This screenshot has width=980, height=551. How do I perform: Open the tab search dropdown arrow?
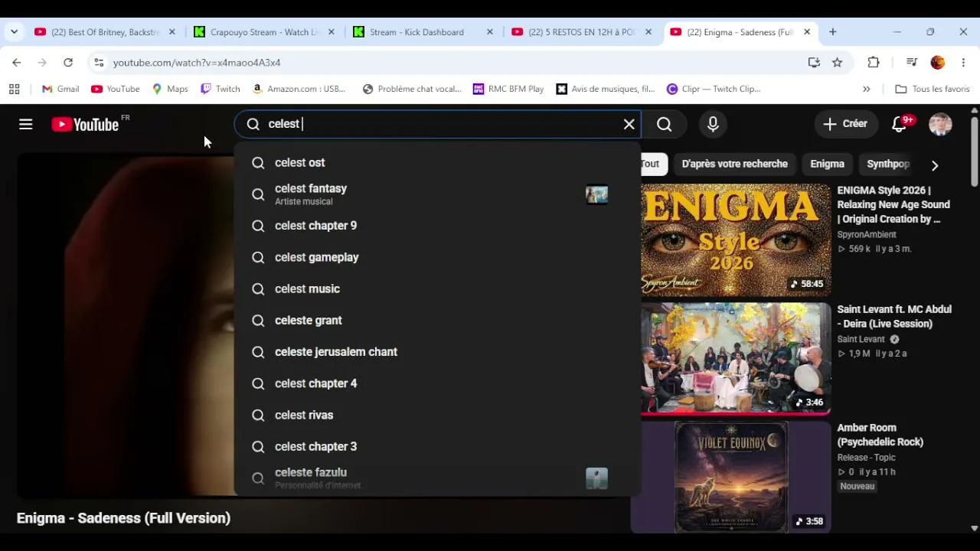[x=14, y=32]
